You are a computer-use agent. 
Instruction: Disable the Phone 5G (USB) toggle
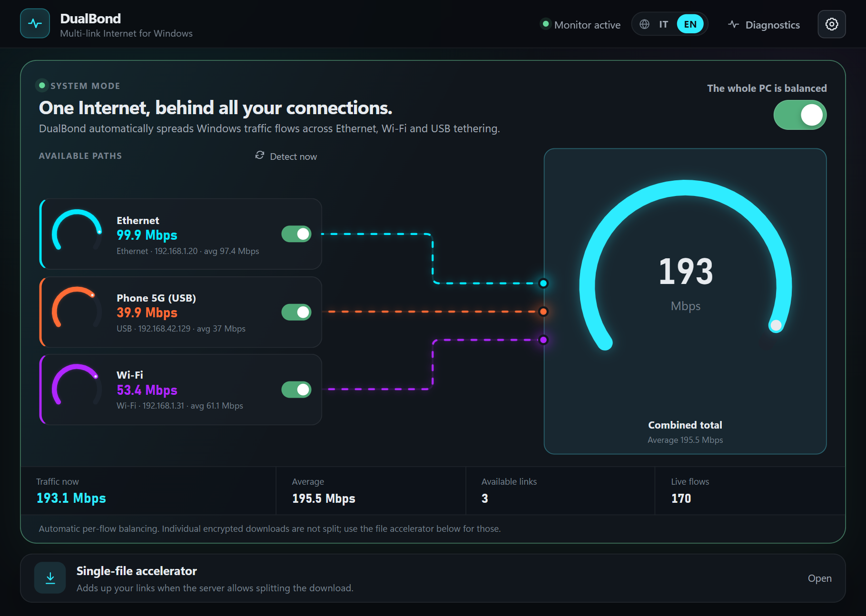pyautogui.click(x=296, y=312)
